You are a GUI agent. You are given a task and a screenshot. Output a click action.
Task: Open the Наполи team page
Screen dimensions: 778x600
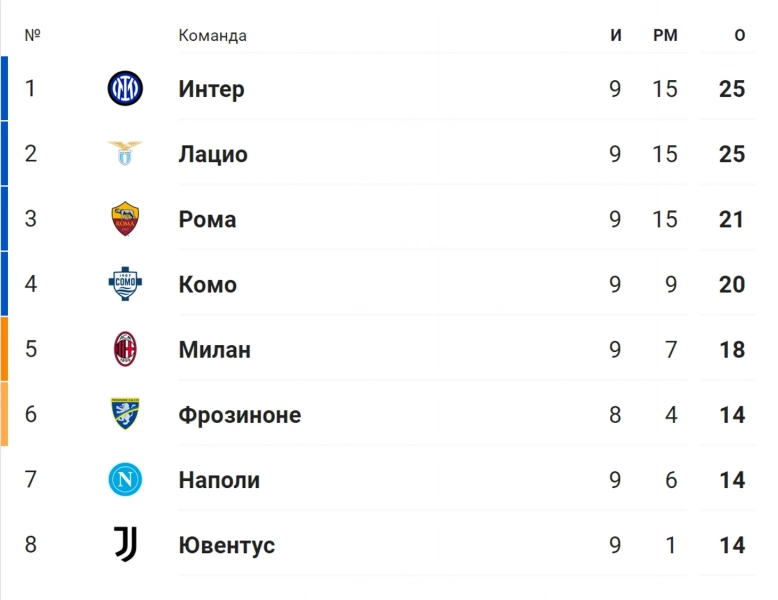tap(219, 480)
